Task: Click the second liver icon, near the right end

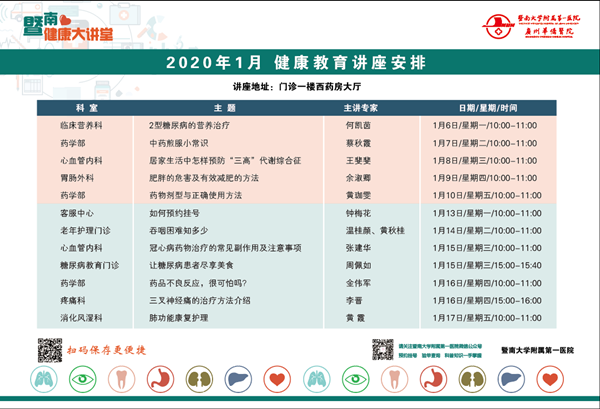Action: 511,379
